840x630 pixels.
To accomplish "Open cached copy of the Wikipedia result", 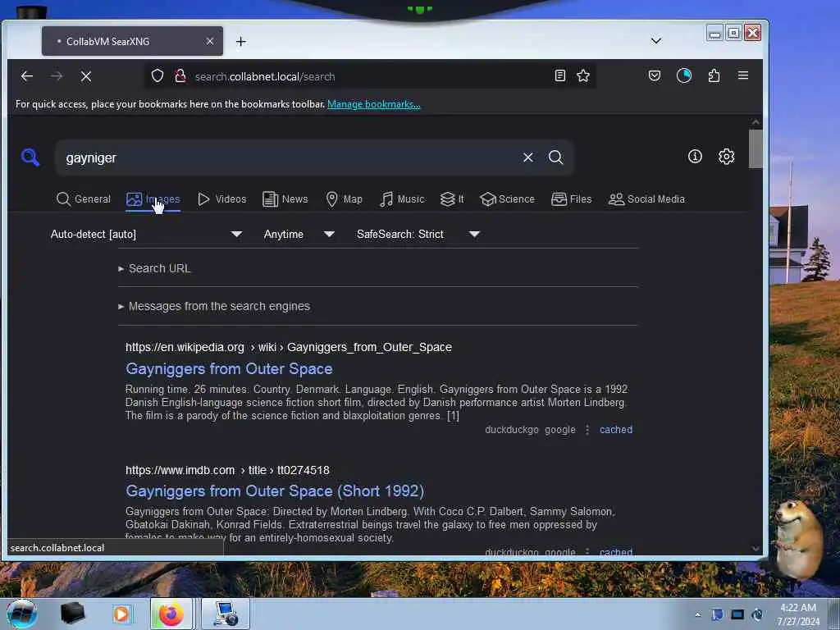I will point(616,430).
